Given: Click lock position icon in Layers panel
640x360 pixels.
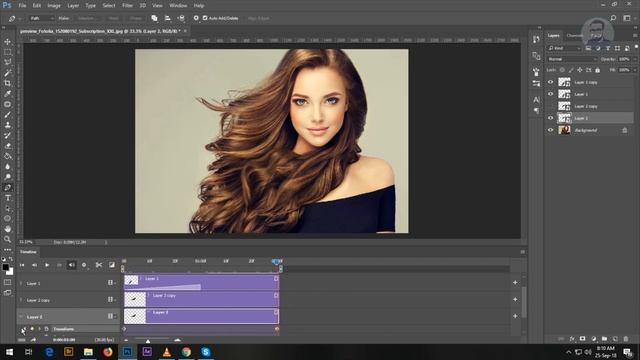Looking at the screenshot, I should (x=580, y=70).
